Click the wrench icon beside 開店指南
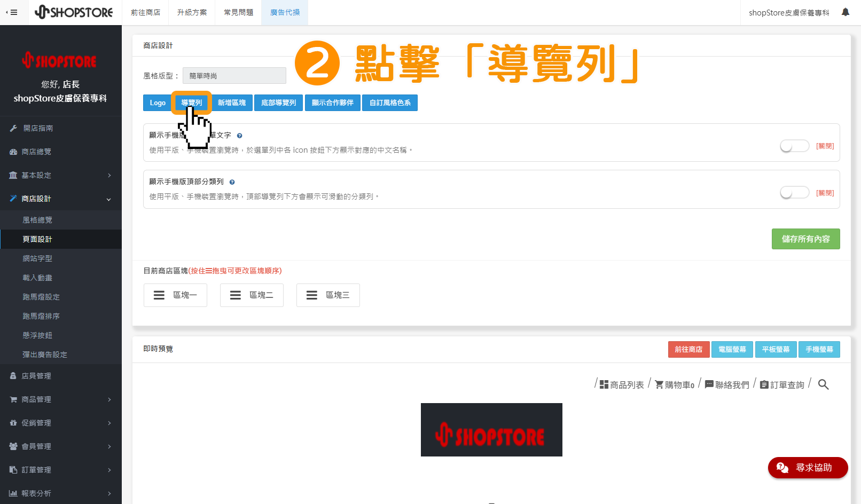861x504 pixels. 13,128
